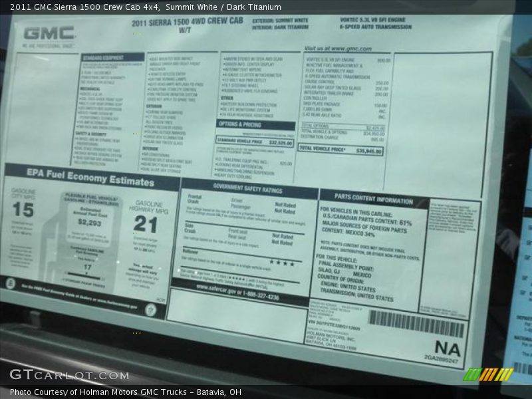
Task: Click the city MPG value '15'
Action: click(23, 209)
